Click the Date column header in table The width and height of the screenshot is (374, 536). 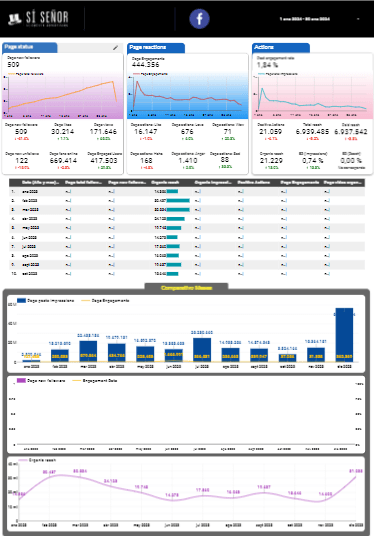tap(40, 183)
